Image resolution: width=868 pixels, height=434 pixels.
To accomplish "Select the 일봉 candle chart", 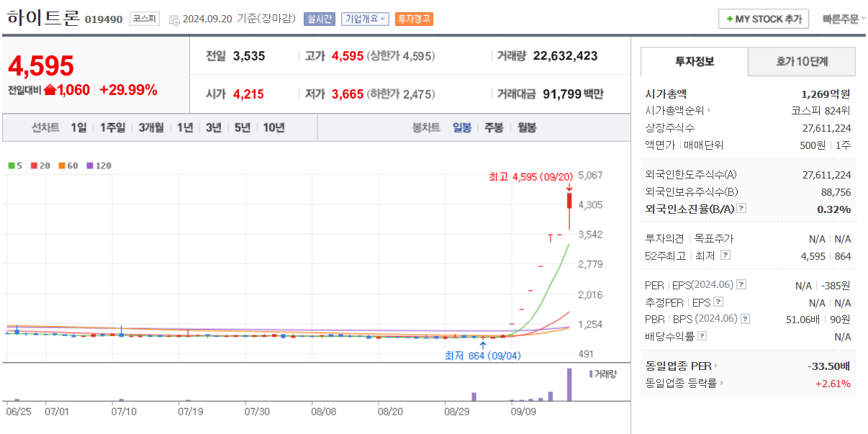I will coord(462,127).
